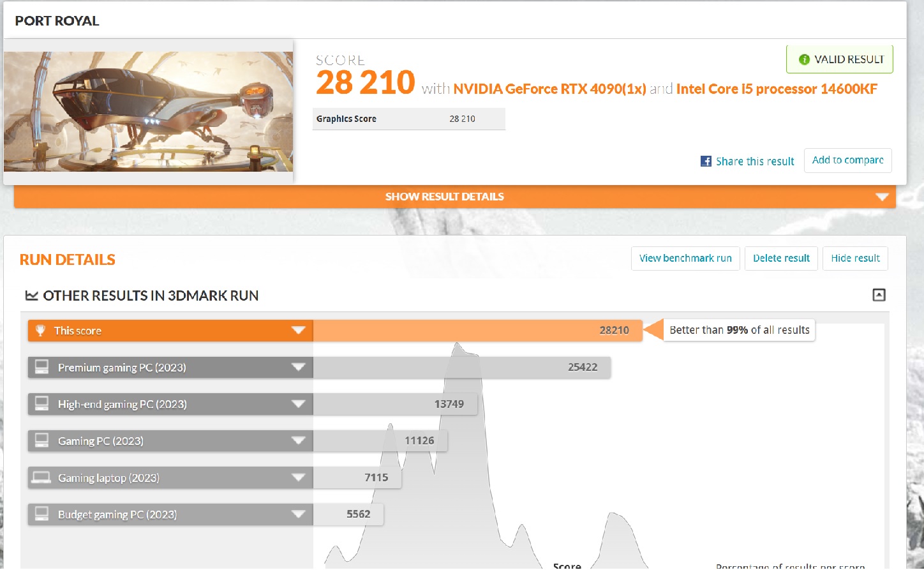Click the Gaming laptop (2023) laptop icon
The height and width of the screenshot is (570, 924).
click(42, 477)
